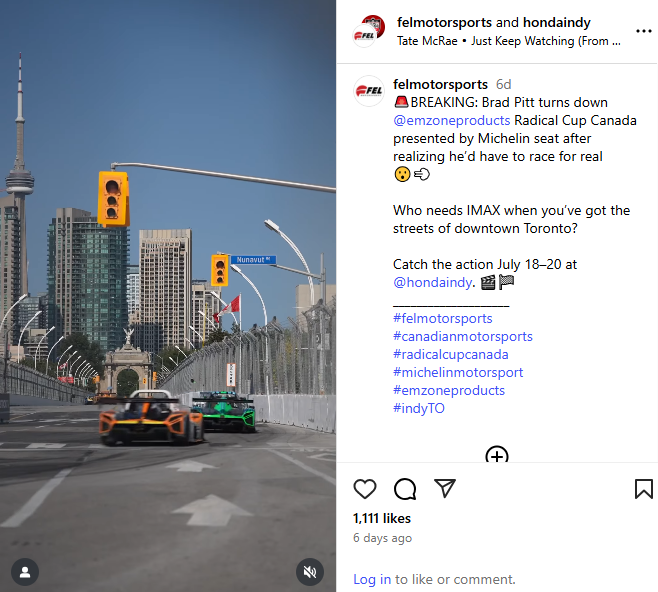Open #indyTO hashtag
The height and width of the screenshot is (592, 658).
point(419,408)
